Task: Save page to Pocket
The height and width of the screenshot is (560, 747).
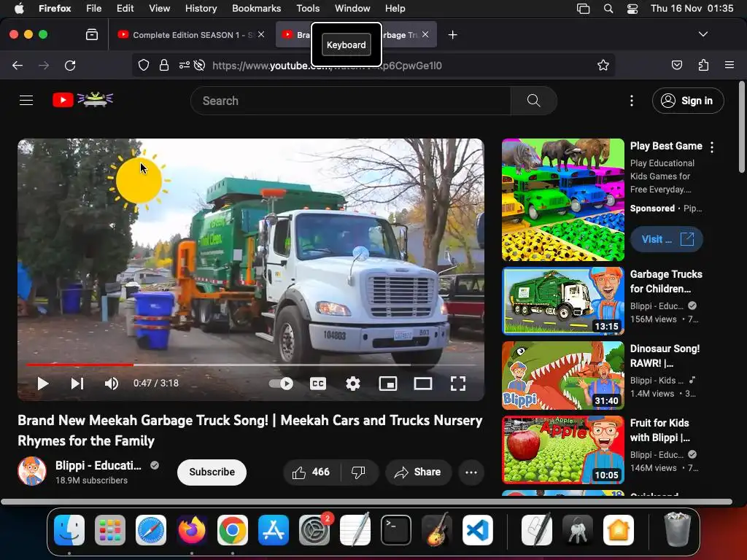Action: (676, 65)
